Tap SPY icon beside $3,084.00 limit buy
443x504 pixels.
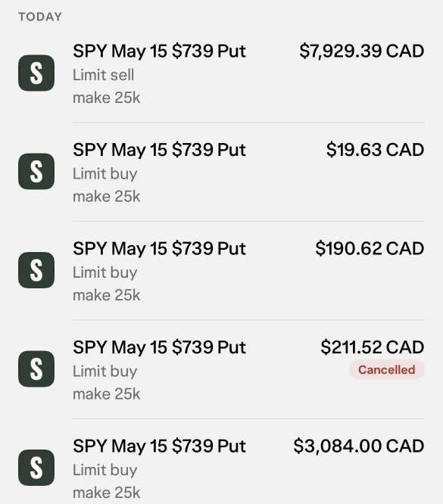pyautogui.click(x=36, y=468)
